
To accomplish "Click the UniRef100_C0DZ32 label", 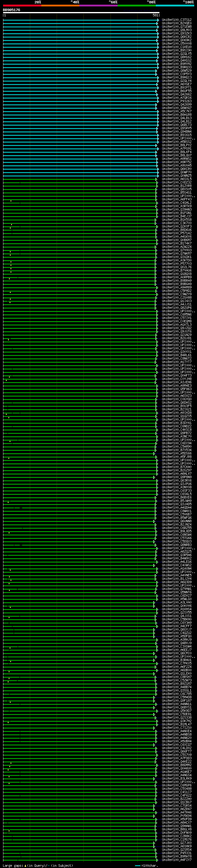I will (177, 182).
